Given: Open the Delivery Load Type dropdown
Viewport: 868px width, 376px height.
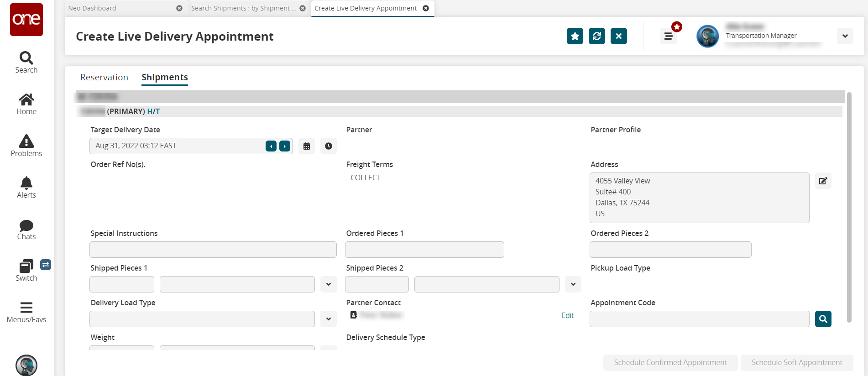Looking at the screenshot, I should (x=328, y=319).
